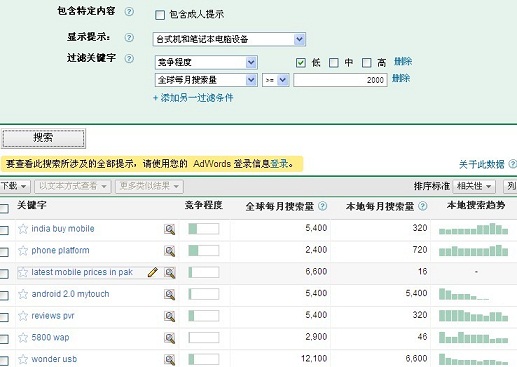Open the 相关性 sort dropdown

tap(474, 186)
